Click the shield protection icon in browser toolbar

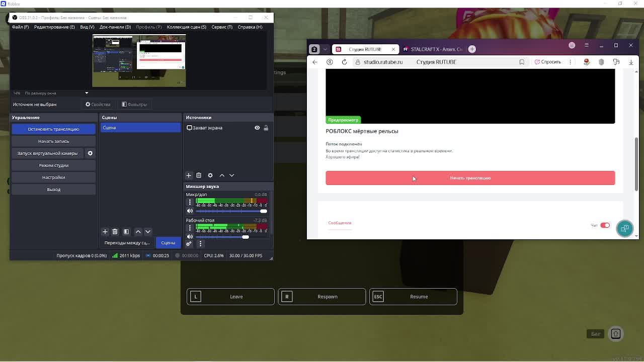click(601, 62)
